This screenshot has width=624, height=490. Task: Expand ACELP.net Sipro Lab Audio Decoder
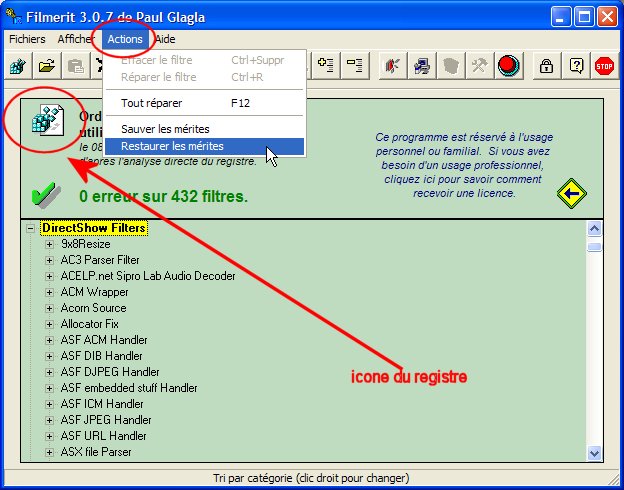(x=49, y=276)
